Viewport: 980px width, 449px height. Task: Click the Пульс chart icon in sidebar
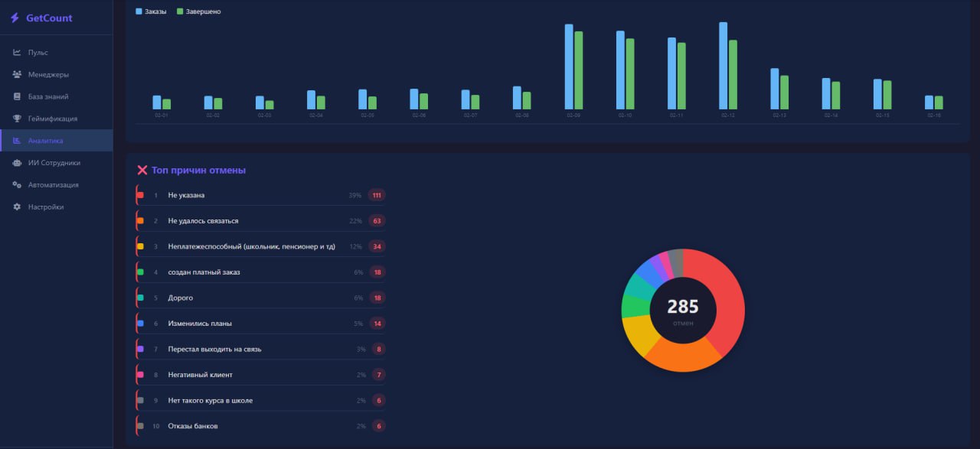pyautogui.click(x=17, y=53)
